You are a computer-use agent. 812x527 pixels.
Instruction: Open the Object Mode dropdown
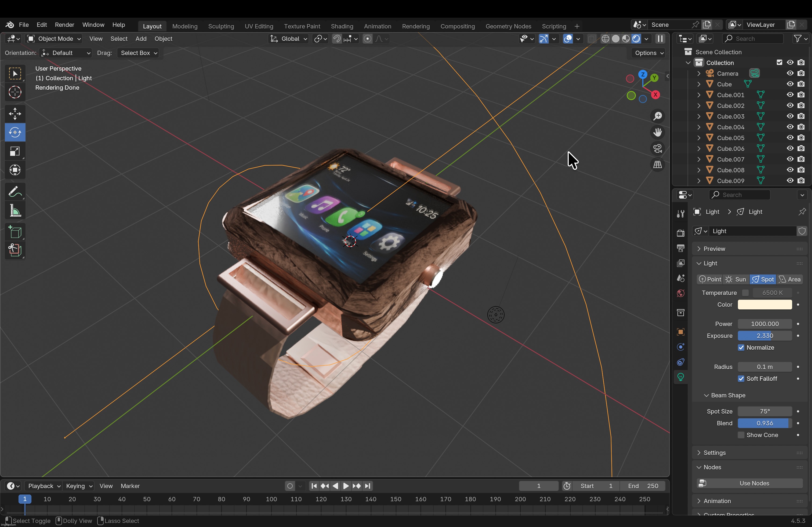click(x=55, y=39)
